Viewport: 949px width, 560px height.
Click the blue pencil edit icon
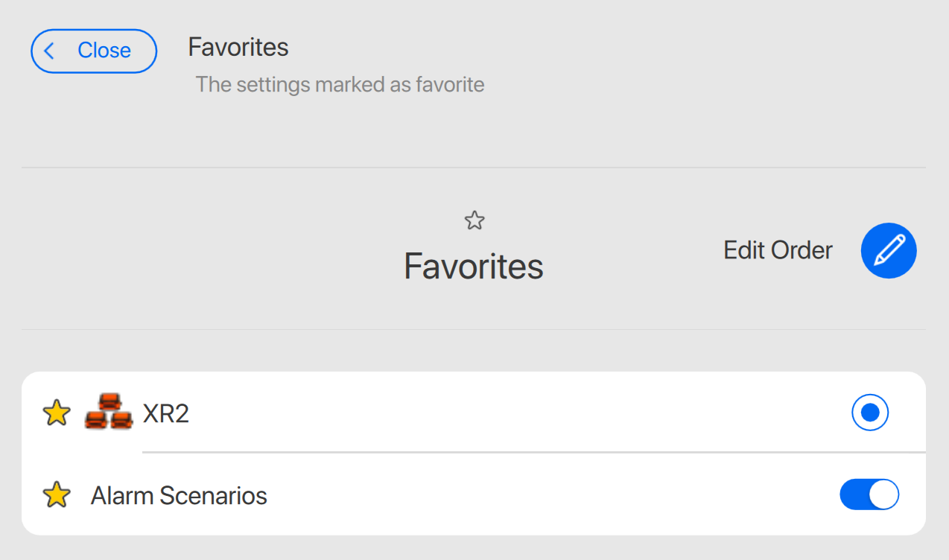889,251
